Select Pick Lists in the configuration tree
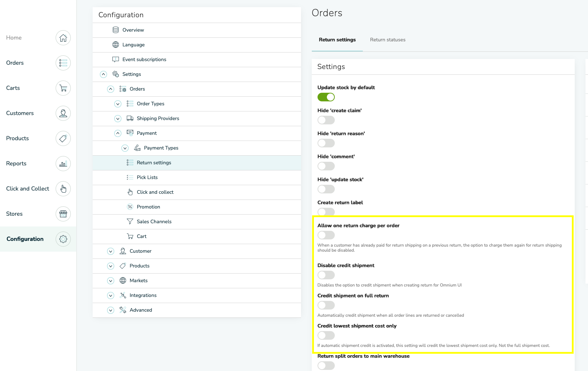588x371 pixels. 147,178
